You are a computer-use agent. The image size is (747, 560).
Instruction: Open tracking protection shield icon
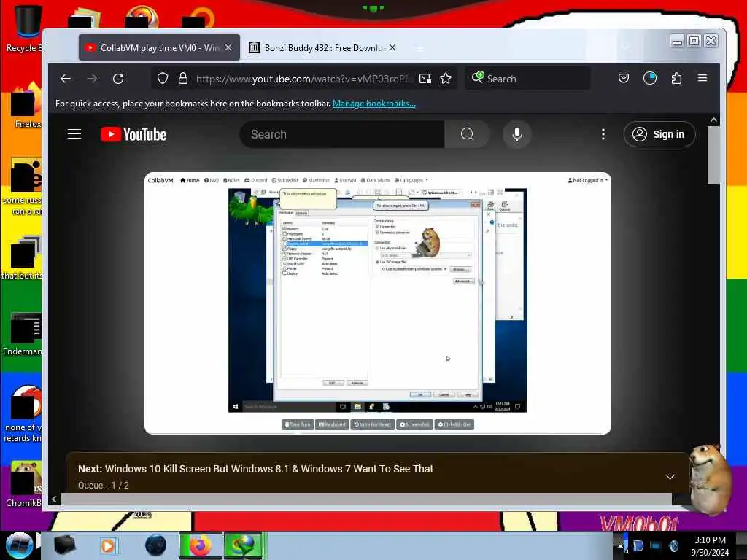(x=163, y=78)
